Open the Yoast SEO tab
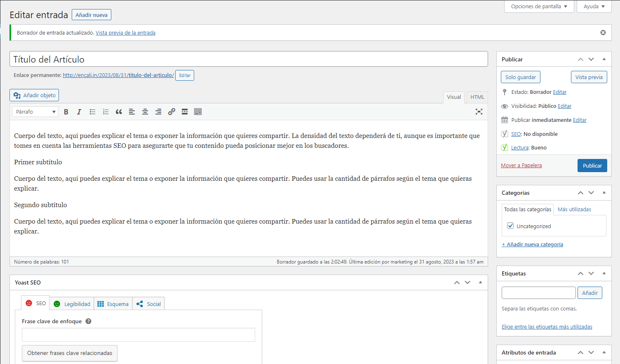The height and width of the screenshot is (364, 620). (35, 303)
